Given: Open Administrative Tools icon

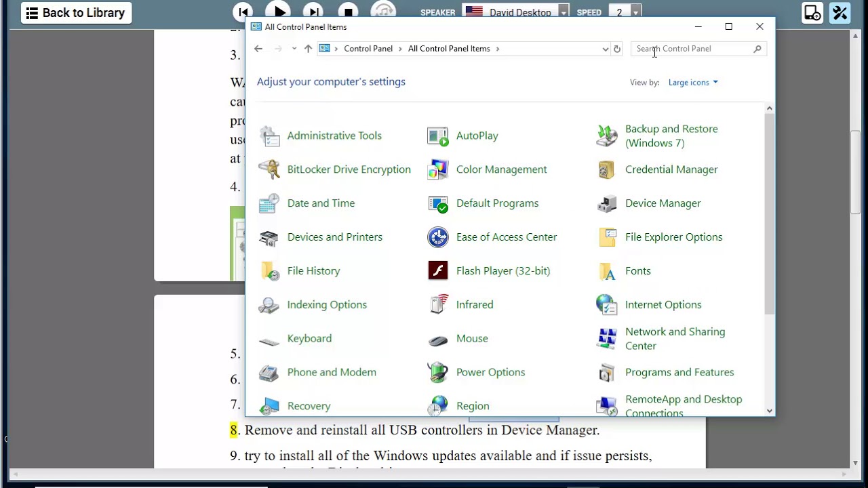Looking at the screenshot, I should pyautogui.click(x=269, y=136).
